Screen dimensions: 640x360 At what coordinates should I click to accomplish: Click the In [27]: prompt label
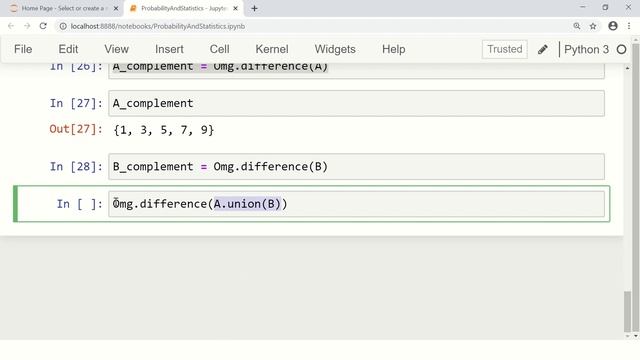click(76, 103)
